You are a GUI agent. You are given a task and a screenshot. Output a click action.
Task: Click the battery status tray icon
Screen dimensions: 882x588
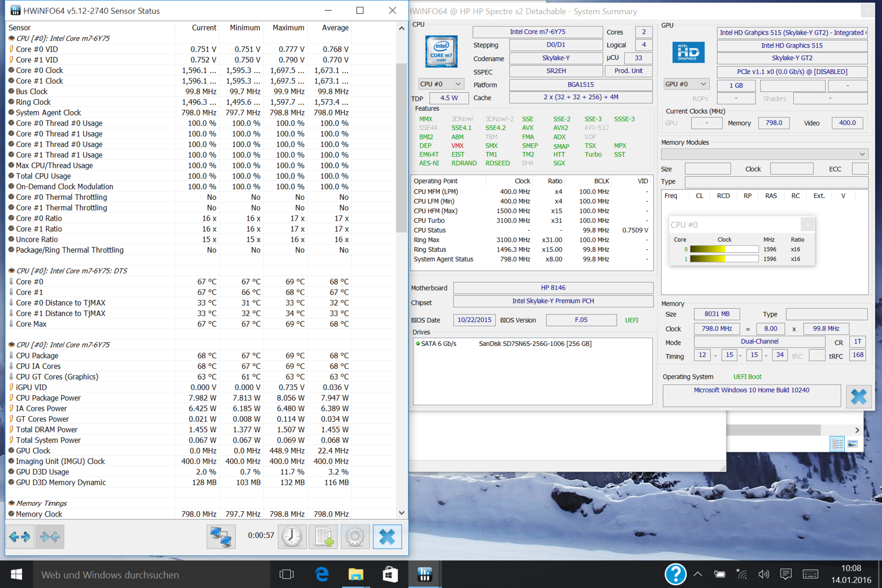720,574
